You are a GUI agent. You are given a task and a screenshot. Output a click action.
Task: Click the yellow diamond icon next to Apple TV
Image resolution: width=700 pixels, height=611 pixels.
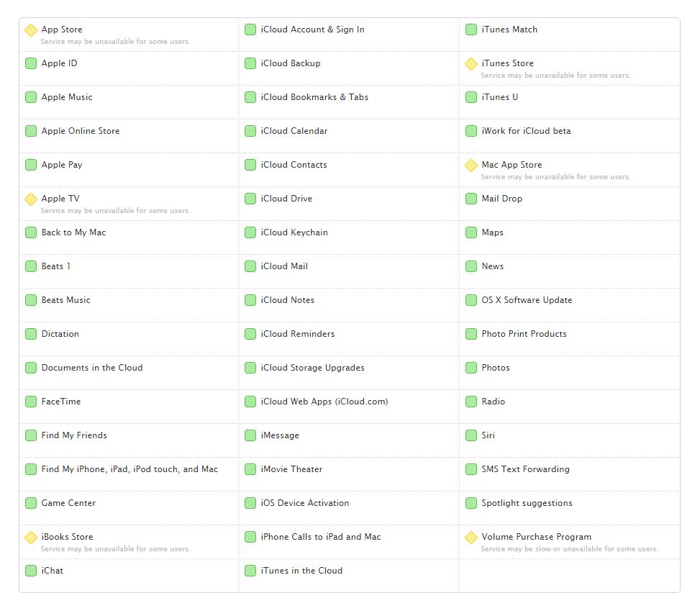pyautogui.click(x=31, y=199)
